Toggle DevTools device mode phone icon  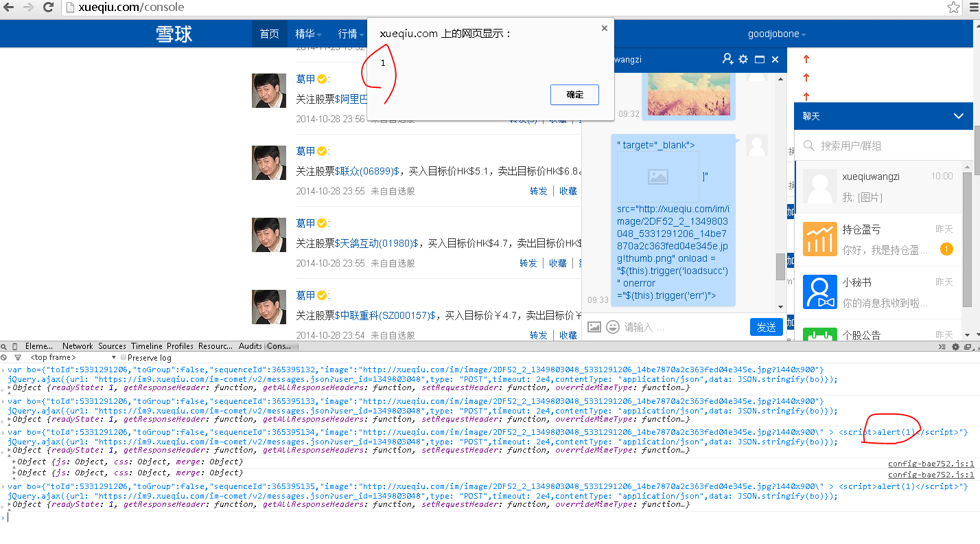pyautogui.click(x=16, y=346)
